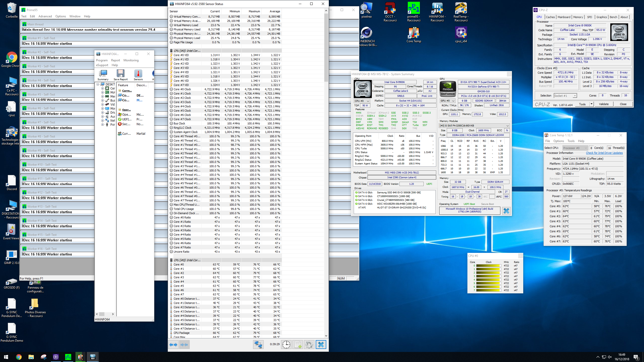Click the CPU-Z Tools button
This screenshot has height=362, width=644.
(x=582, y=104)
